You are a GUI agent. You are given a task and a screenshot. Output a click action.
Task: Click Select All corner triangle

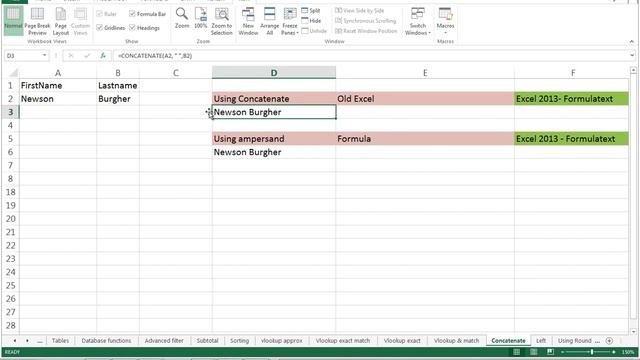(13, 73)
